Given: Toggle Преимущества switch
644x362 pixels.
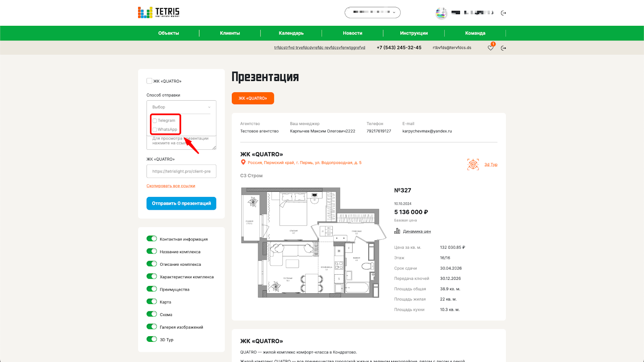Looking at the screenshot, I should click(152, 289).
